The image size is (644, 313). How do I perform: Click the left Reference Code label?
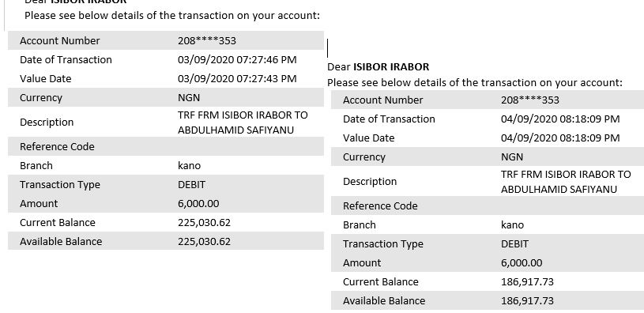(57, 147)
